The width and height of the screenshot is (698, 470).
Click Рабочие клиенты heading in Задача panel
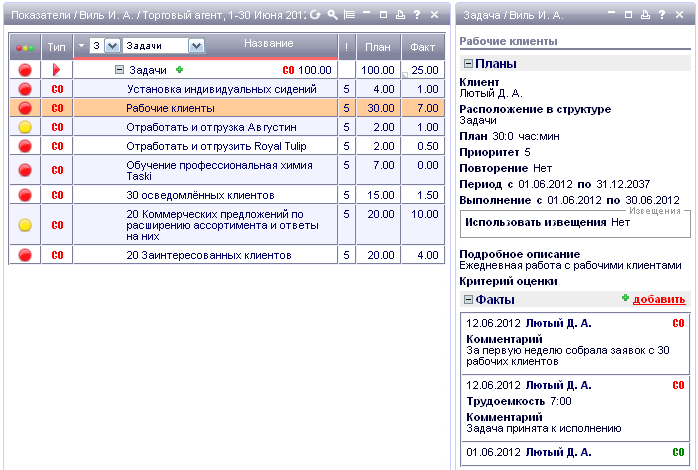pos(508,41)
